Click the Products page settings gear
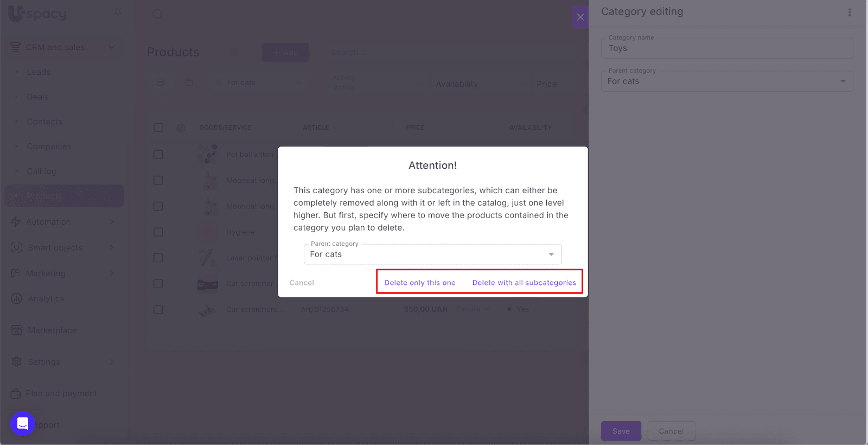868x445 pixels. (x=234, y=52)
